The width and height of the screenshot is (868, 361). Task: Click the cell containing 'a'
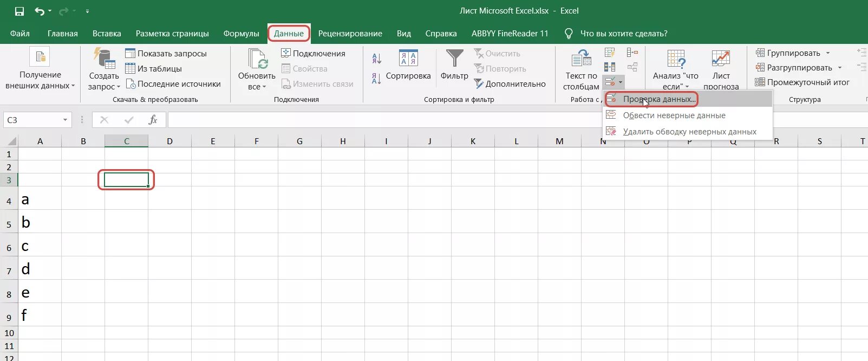[40, 198]
